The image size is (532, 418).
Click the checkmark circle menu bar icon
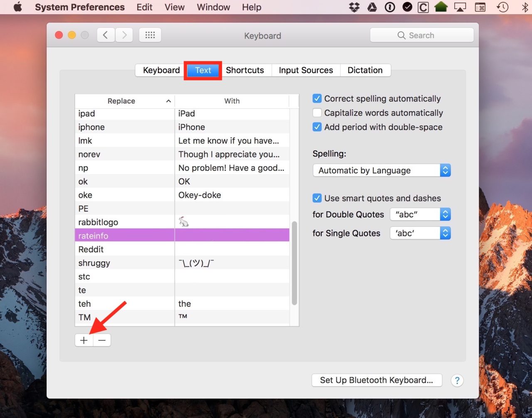(407, 7)
